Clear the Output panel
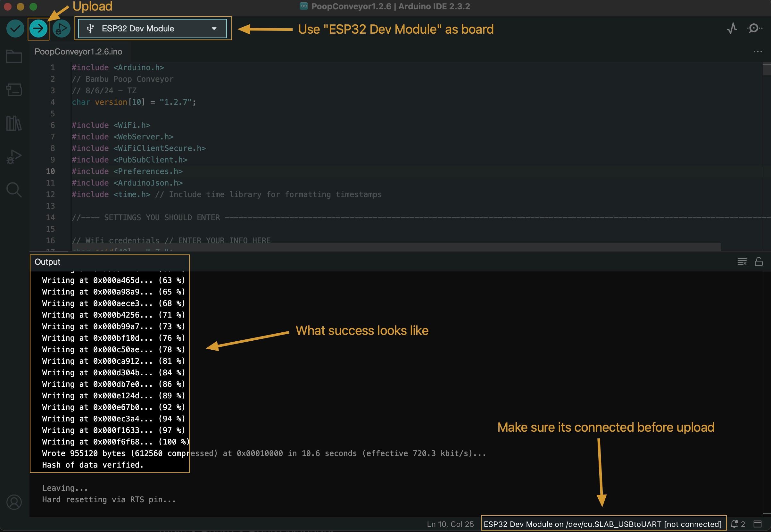Screen dimensions: 771x532 click(742, 262)
